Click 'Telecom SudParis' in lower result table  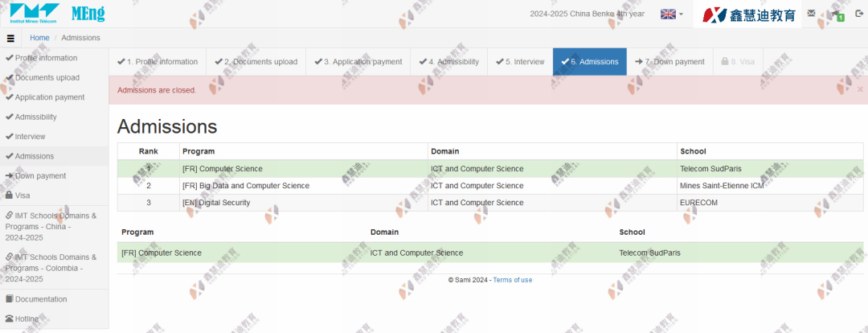(650, 253)
